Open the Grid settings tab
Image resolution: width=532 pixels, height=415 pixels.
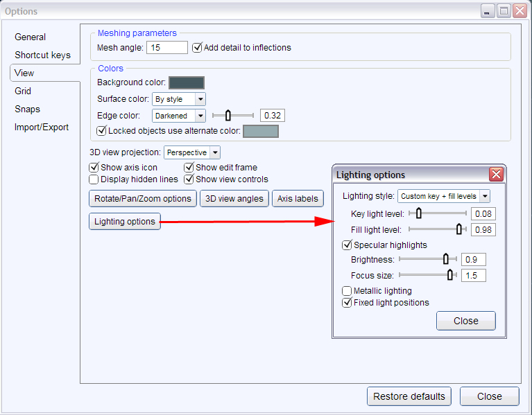pos(23,91)
